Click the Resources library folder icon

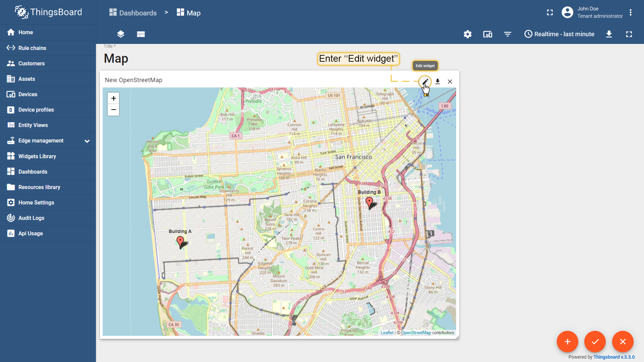pos(11,187)
